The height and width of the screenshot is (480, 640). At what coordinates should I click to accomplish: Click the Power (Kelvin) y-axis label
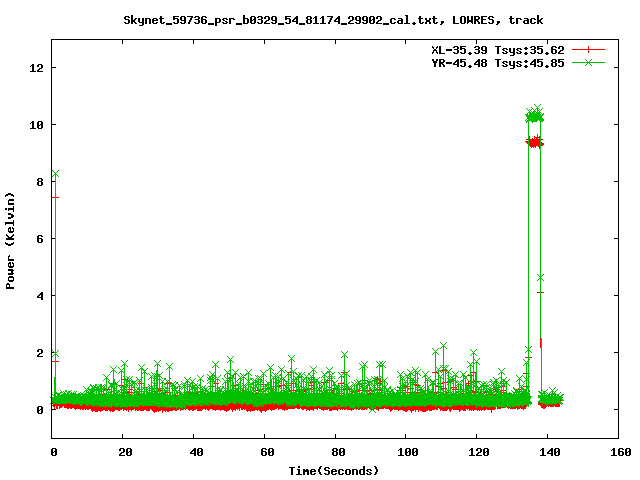tap(10, 241)
